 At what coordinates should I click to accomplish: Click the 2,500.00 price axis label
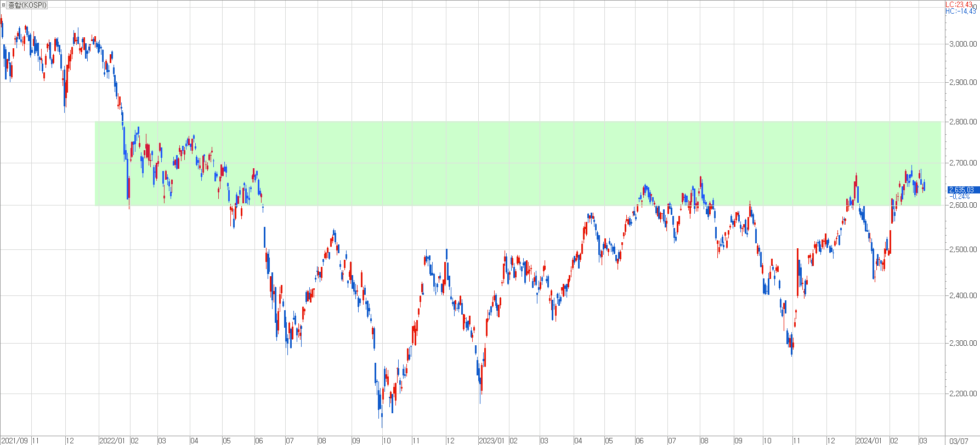962,249
